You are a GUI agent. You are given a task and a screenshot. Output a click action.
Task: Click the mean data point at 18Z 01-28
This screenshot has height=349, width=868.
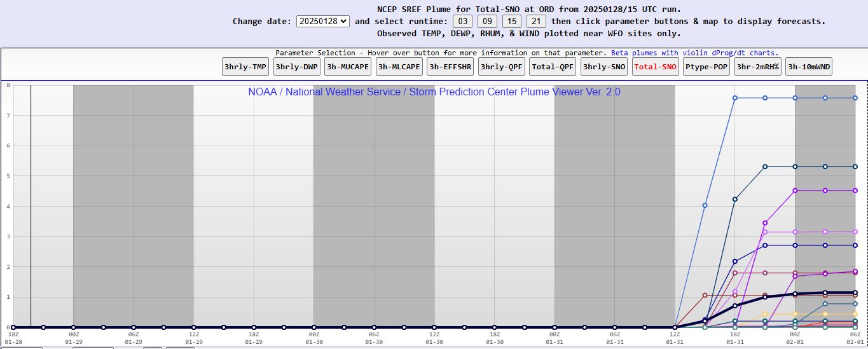click(x=13, y=327)
